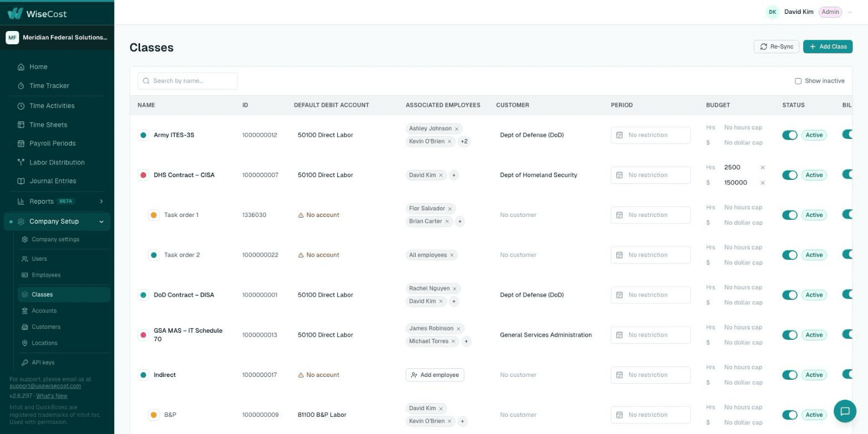Image resolution: width=868 pixels, height=434 pixels.
Task: Remove Brian Carter from Task order 1
Action: 447,221
